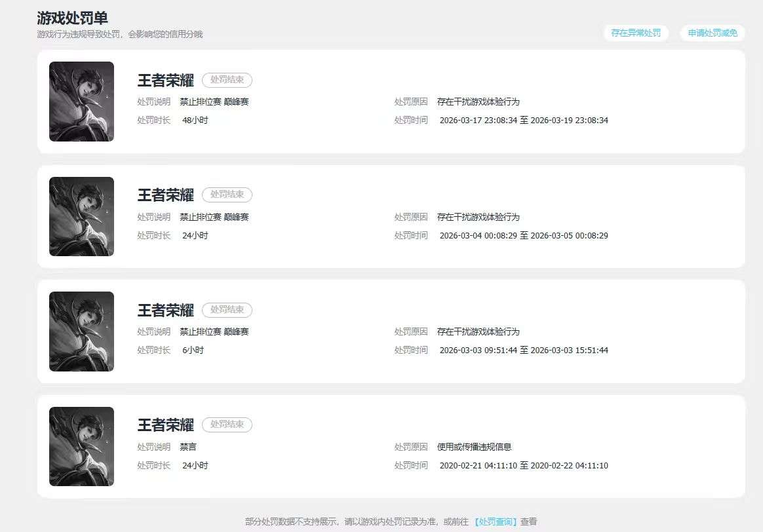Screen dimensions: 763x532
Task: Click the 处罚结束 badge on the 48小时 card
Action: coord(227,80)
